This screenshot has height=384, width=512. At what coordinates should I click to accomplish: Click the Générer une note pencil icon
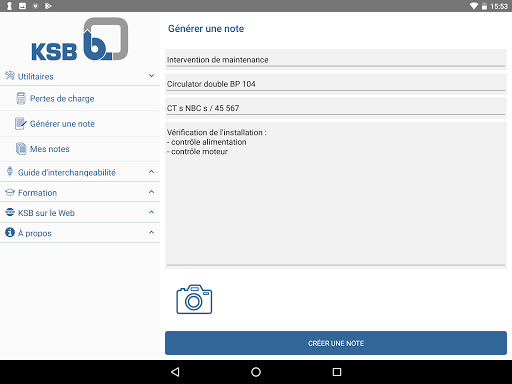[21, 123]
